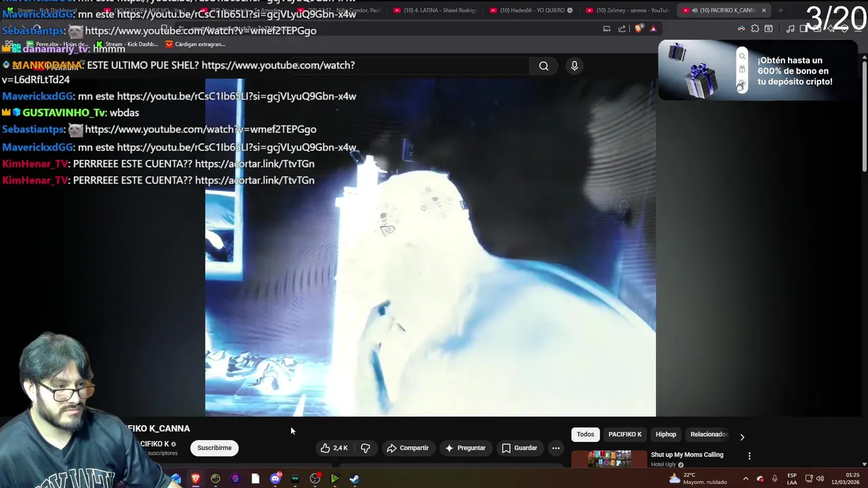Click the Brave Rewards triangle icon
The image size is (868, 488).
[653, 28]
